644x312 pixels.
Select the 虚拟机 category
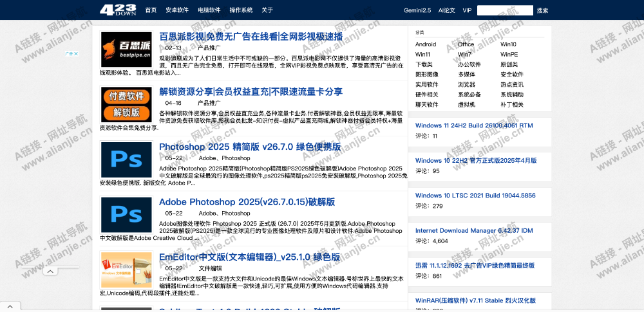tap(466, 105)
